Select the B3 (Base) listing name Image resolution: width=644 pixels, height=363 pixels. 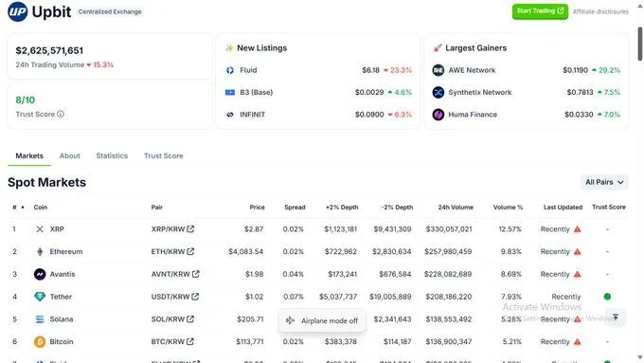tap(257, 93)
